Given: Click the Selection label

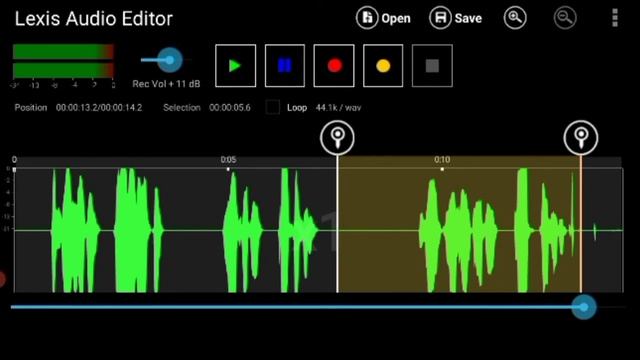Looking at the screenshot, I should pos(182,108).
